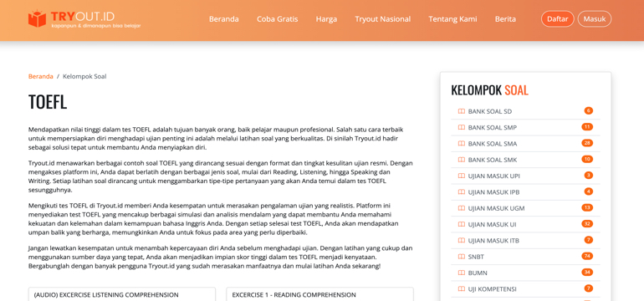The height and width of the screenshot is (301, 644).
Task: Open the Berita menu item
Action: (x=505, y=19)
